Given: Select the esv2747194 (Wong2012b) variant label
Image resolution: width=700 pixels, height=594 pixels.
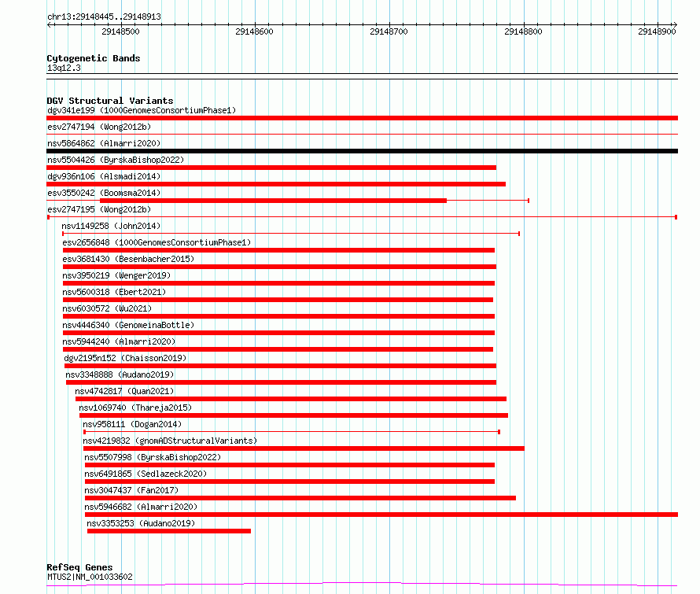Looking at the screenshot, I should click(x=99, y=127).
